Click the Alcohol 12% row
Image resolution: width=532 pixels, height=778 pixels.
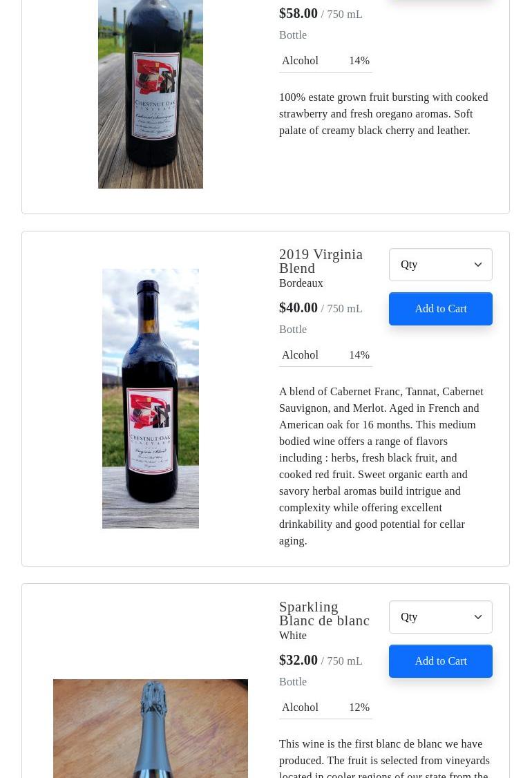point(325,708)
